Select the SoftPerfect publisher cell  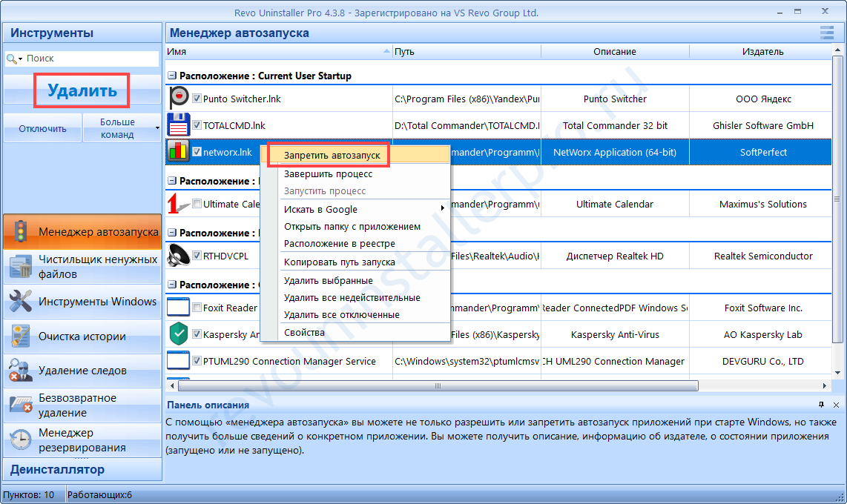(x=760, y=152)
